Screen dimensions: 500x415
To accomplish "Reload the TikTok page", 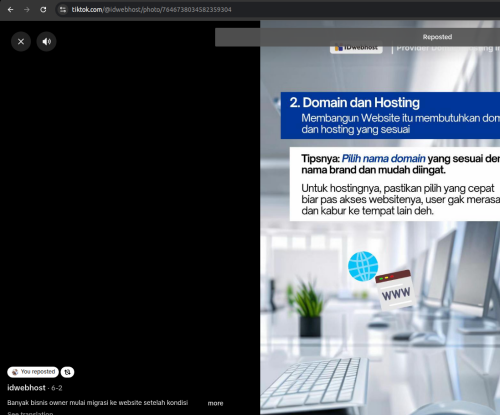I will point(43,10).
